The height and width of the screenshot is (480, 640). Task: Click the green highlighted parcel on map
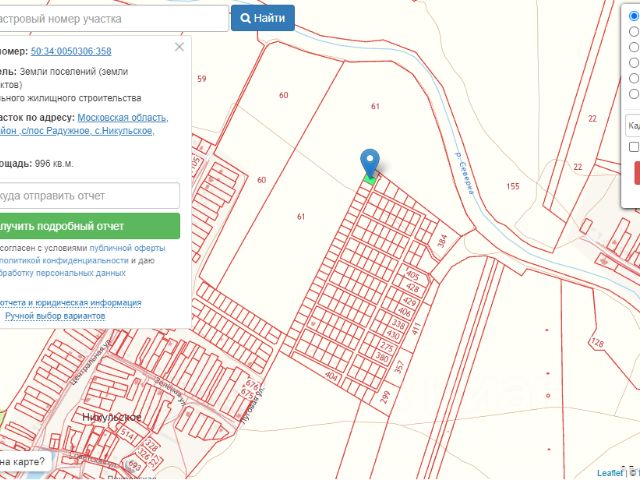point(370,179)
